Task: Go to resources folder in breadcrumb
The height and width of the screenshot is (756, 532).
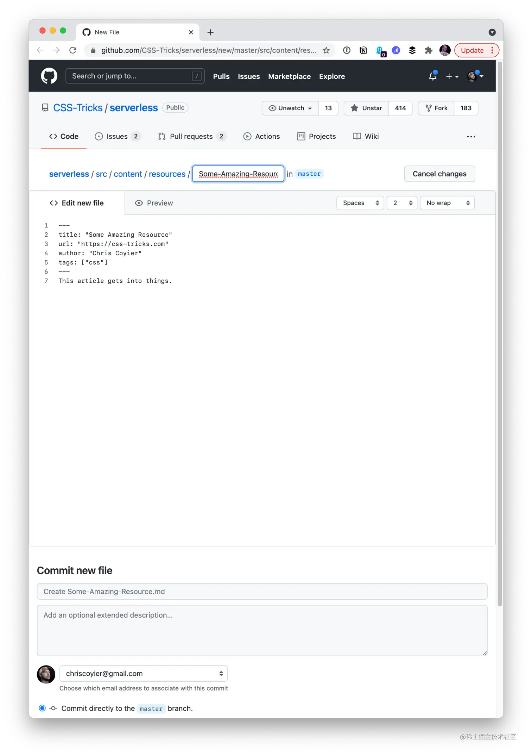Action: [x=167, y=174]
